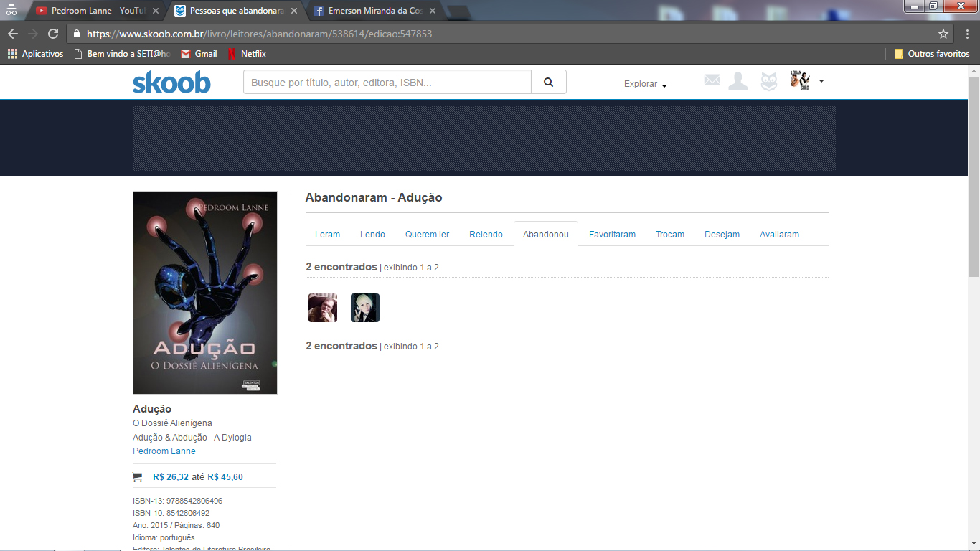Open the Desejam tab
Screen dimensions: 980x551
click(x=722, y=235)
